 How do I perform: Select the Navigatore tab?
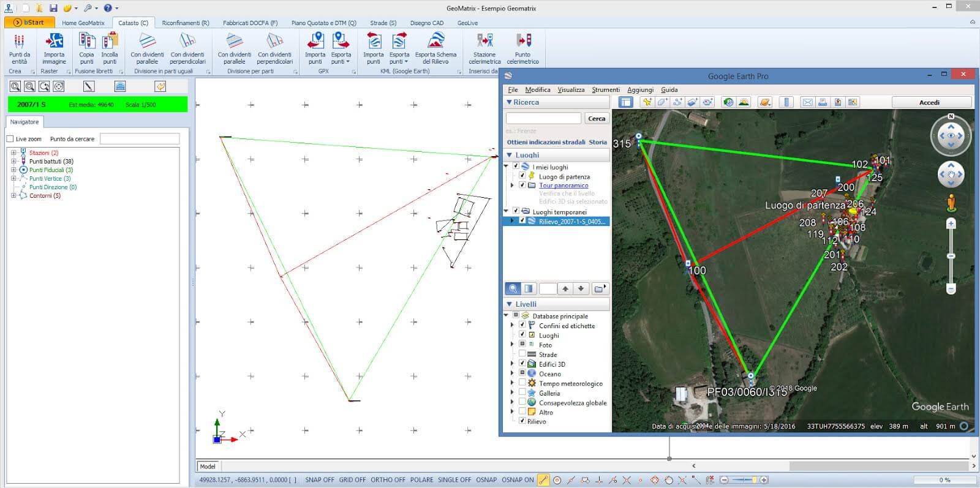click(24, 122)
